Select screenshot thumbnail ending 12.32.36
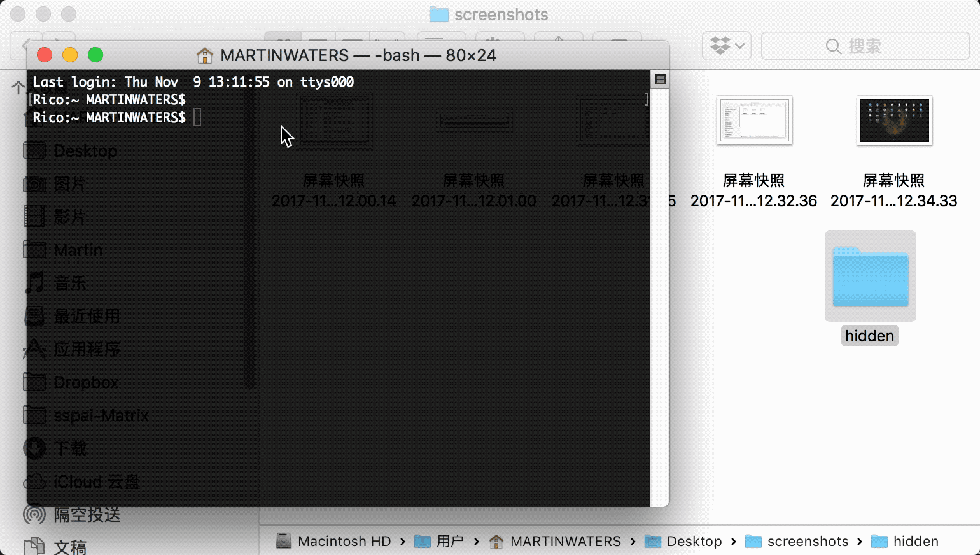Viewport: 980px width, 555px height. tap(754, 121)
